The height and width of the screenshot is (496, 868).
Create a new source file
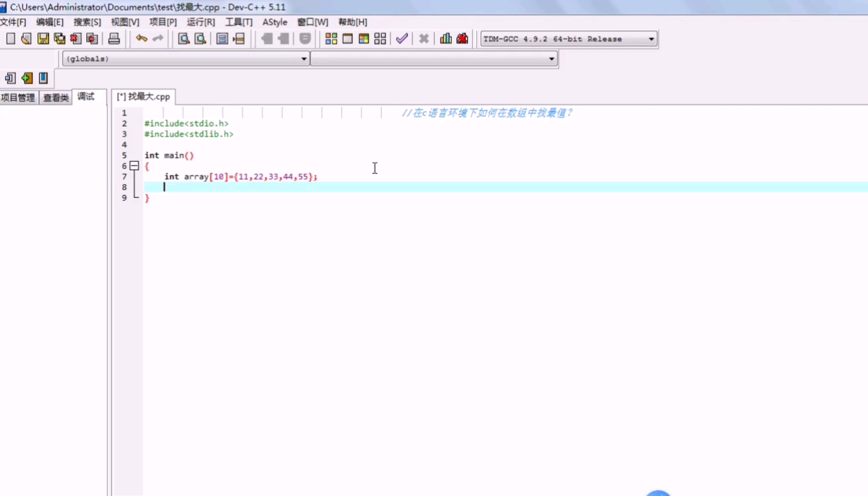(10, 39)
